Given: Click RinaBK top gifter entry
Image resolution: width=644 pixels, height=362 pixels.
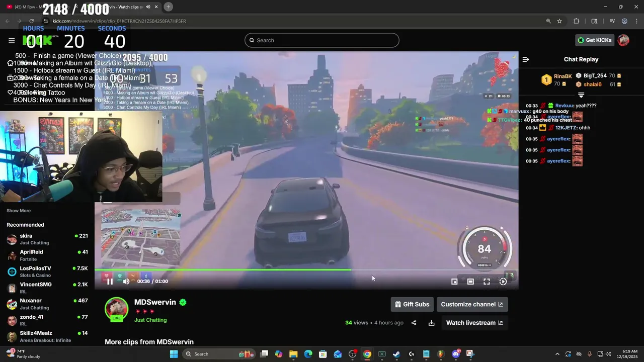Looking at the screenshot, I should point(557,80).
